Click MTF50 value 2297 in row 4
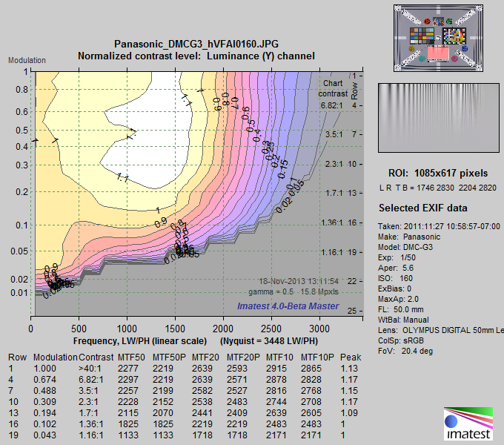 click(128, 380)
